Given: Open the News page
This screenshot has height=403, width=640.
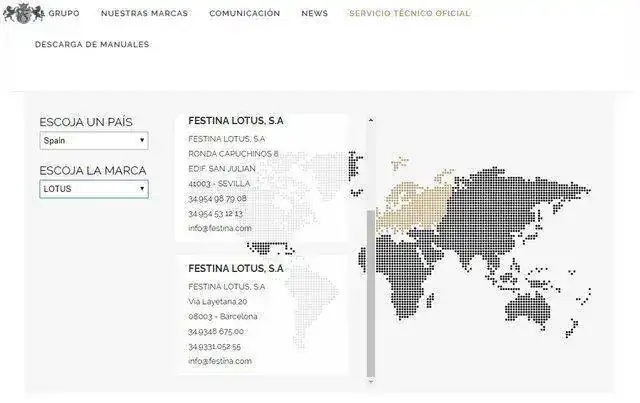Looking at the screenshot, I should pyautogui.click(x=314, y=14).
